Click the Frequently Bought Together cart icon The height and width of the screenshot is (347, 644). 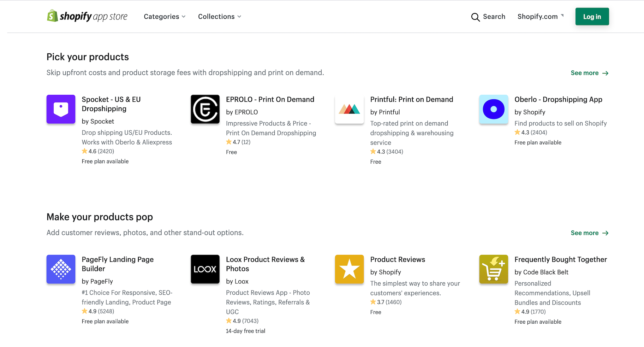pos(494,269)
